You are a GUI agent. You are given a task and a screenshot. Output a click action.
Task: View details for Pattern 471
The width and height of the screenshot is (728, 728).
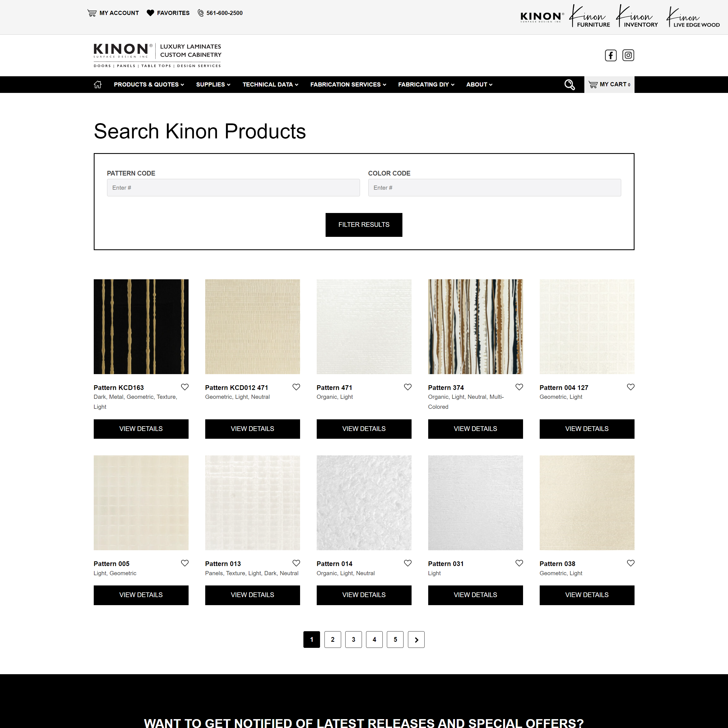click(364, 429)
